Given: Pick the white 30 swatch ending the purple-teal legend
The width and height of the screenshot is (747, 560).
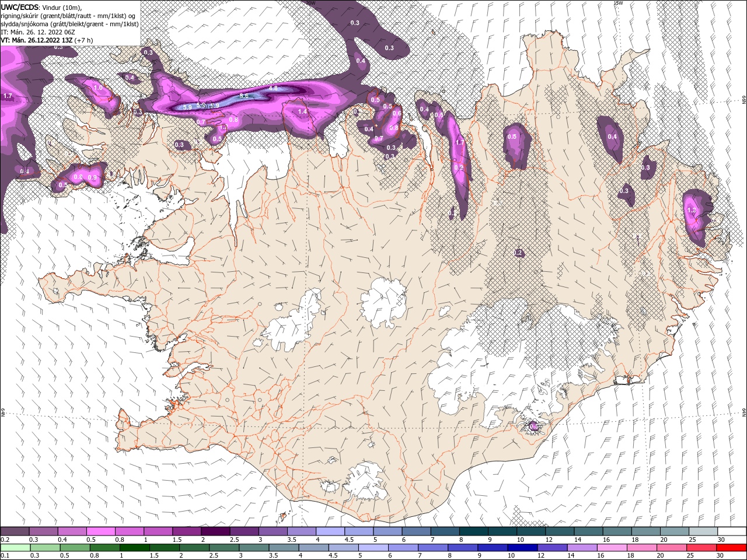Looking at the screenshot, I should click(732, 531).
